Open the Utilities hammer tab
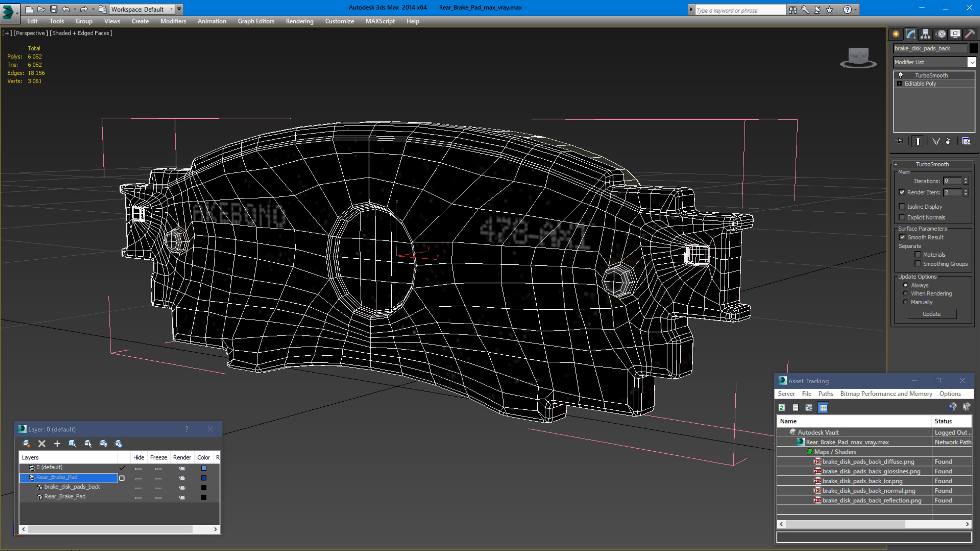The height and width of the screenshot is (551, 980). click(x=970, y=34)
